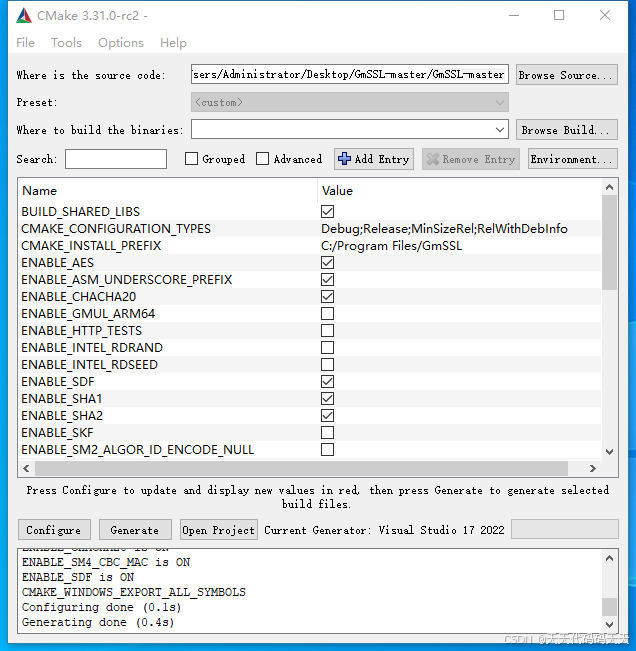
Task: Uncheck ENABLE_SDF checkbox
Action: coord(328,382)
